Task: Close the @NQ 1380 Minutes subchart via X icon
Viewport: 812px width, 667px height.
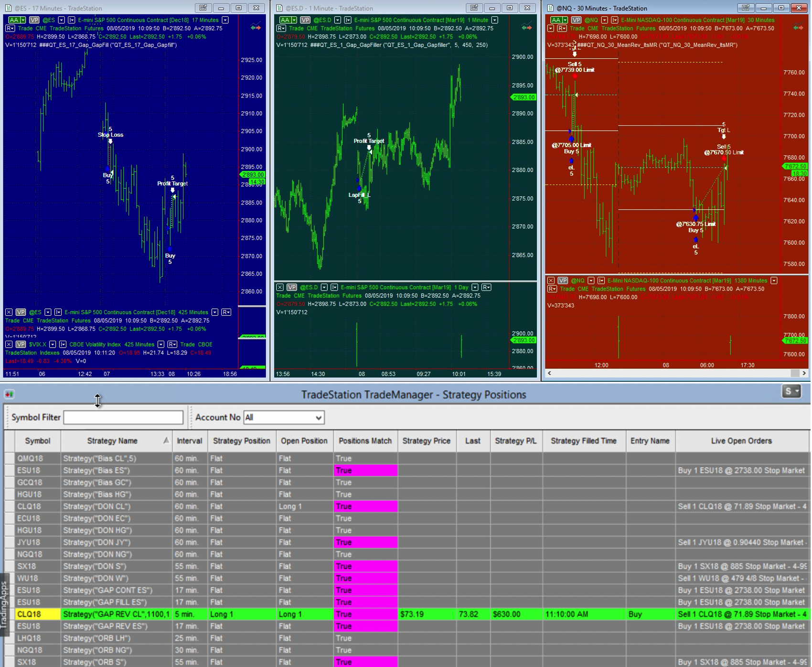Action: 551,280
